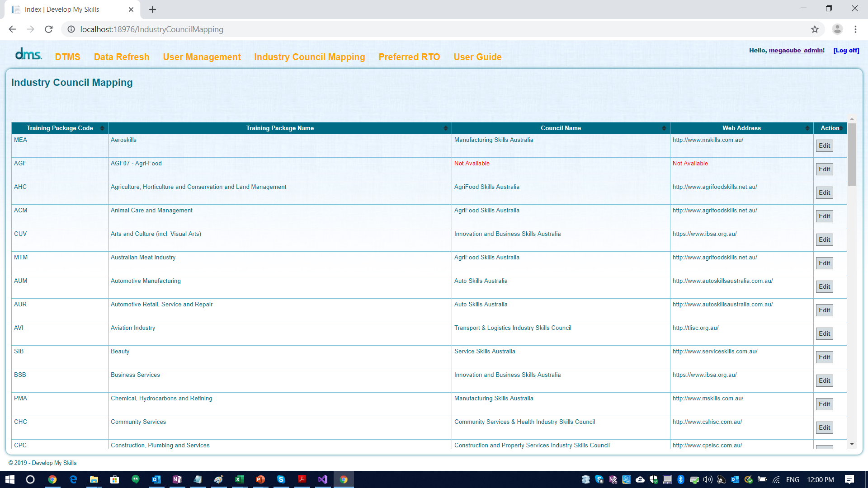Edit the Beauty row
The image size is (868, 488).
click(824, 357)
